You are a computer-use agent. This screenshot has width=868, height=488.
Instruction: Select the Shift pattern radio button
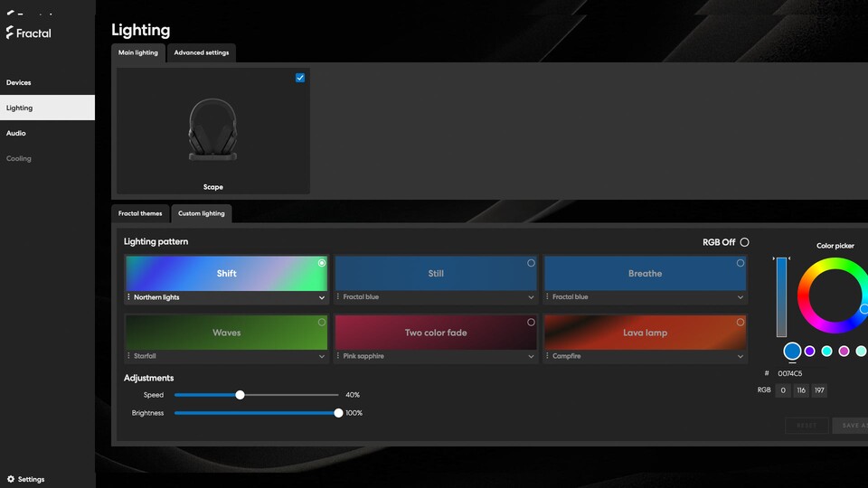click(322, 263)
